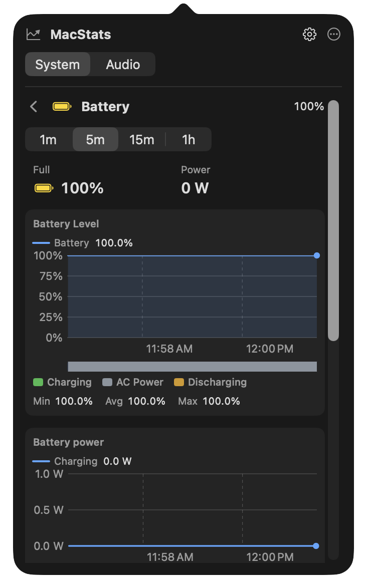Click the orange Discharging legend swatch

point(179,382)
